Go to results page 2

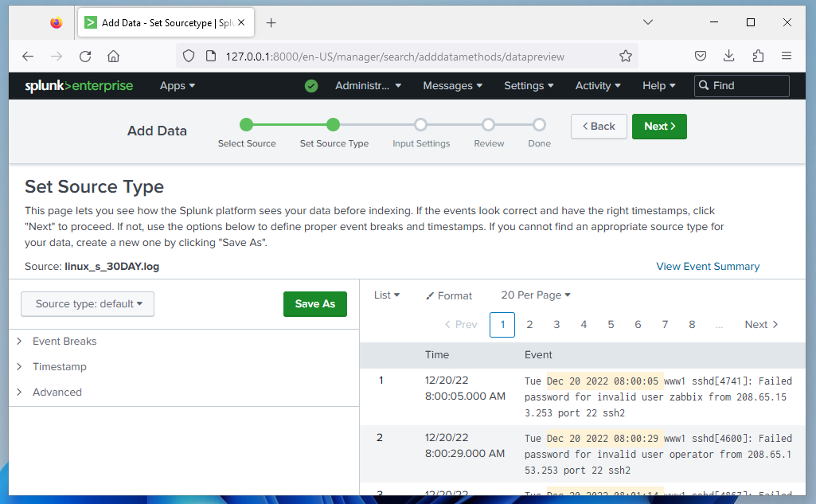click(x=529, y=325)
